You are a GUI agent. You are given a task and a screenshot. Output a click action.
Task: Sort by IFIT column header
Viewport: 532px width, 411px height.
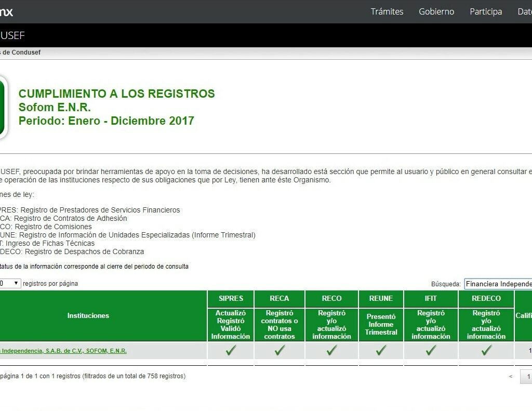(x=431, y=298)
